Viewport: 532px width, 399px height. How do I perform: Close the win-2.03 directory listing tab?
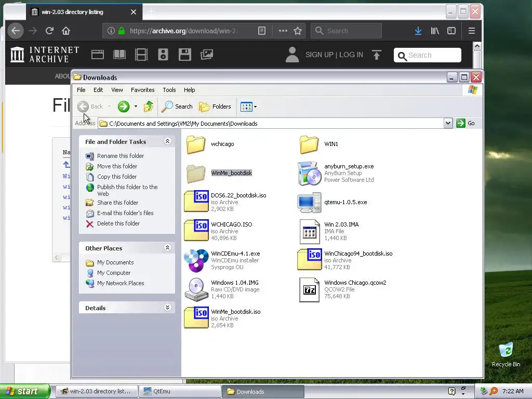tap(134, 12)
